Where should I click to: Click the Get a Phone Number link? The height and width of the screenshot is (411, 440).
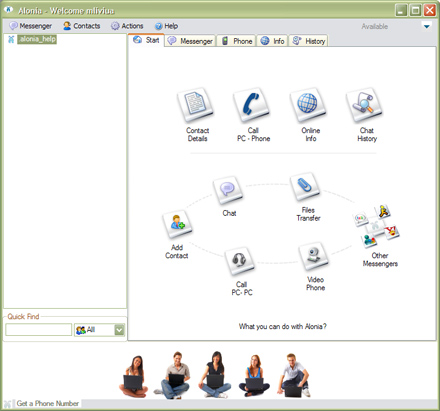[x=48, y=403]
